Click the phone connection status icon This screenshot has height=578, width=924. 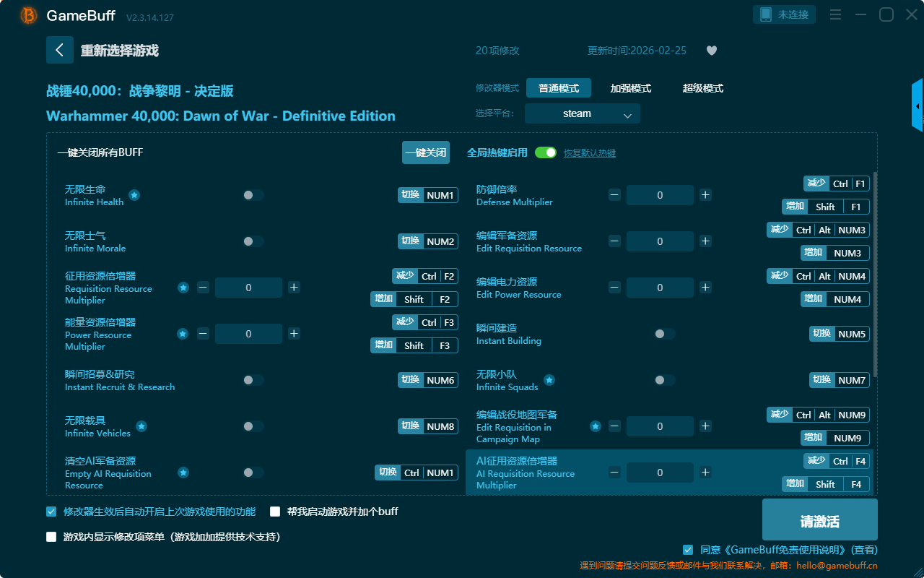tap(765, 14)
